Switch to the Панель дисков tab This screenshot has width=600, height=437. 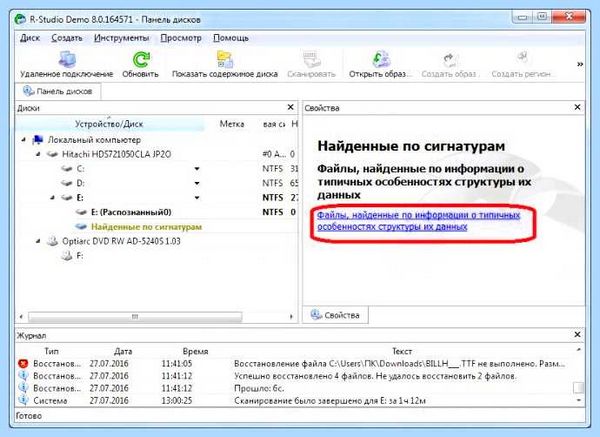click(58, 91)
